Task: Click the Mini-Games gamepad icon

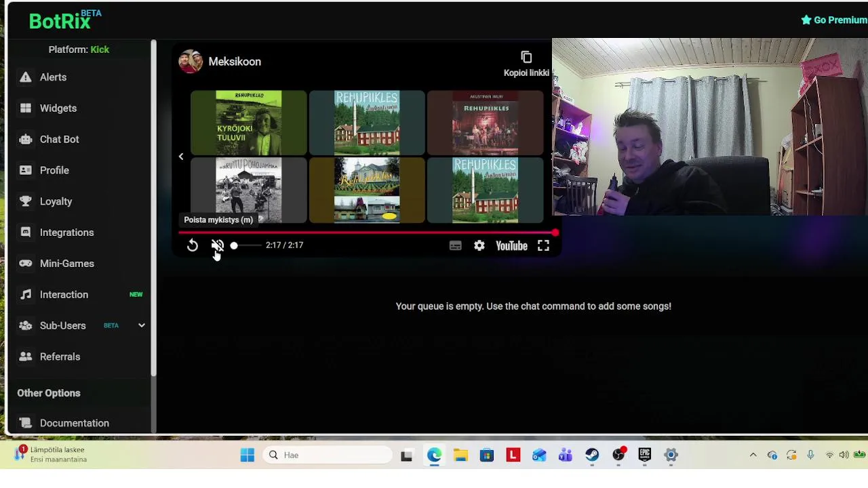Action: pos(25,264)
